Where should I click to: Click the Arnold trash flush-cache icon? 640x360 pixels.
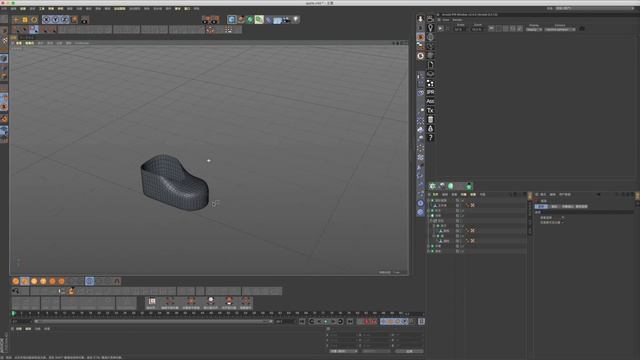click(x=430, y=120)
